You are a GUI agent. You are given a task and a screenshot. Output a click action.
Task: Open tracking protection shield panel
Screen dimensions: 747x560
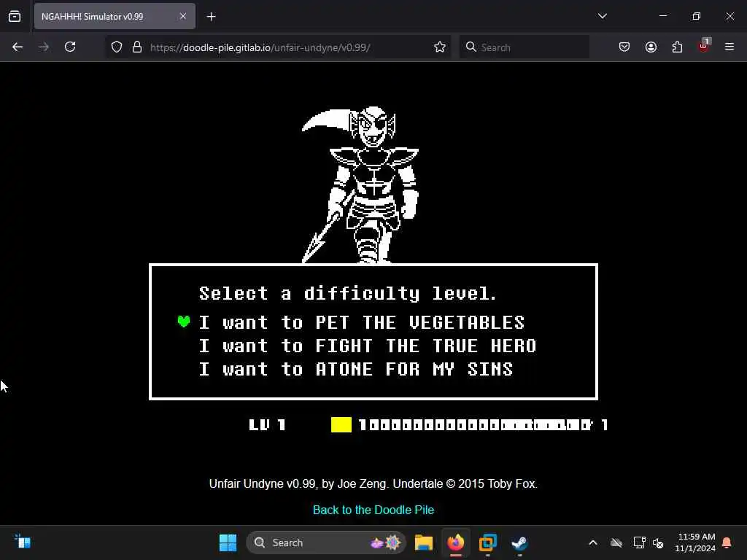[x=117, y=47]
